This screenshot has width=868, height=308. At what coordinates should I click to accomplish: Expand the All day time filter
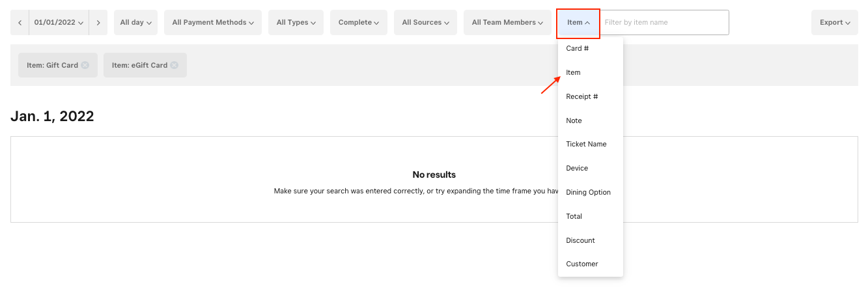click(135, 23)
